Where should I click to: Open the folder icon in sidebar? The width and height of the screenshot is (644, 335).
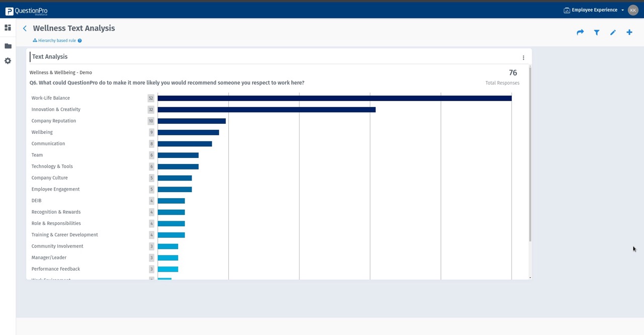click(x=8, y=46)
